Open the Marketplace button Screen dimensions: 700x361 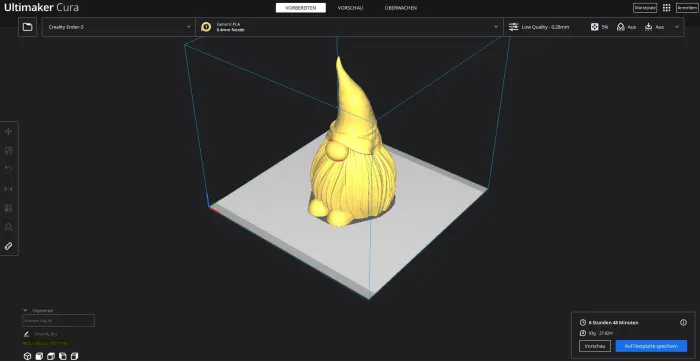pyautogui.click(x=645, y=8)
